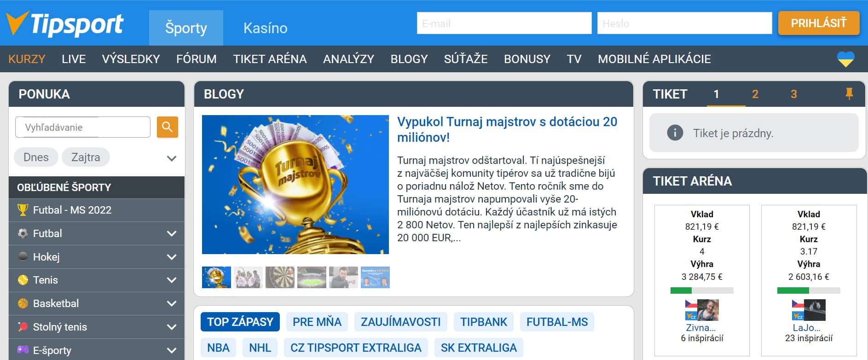
Task: Open the BONUSY menu item
Action: pos(527,59)
